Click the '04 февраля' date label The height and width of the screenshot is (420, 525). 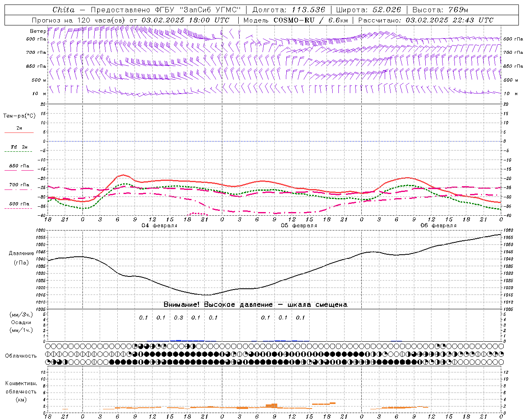click(x=160, y=226)
